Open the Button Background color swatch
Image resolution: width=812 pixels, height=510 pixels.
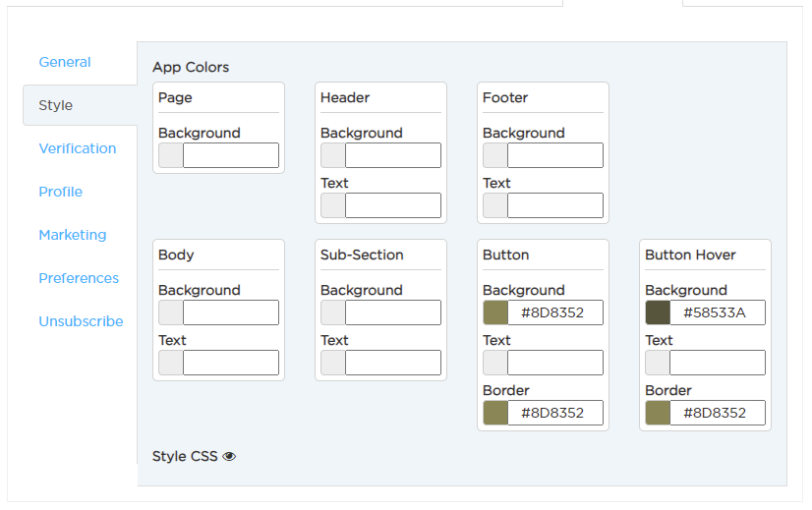coord(495,312)
